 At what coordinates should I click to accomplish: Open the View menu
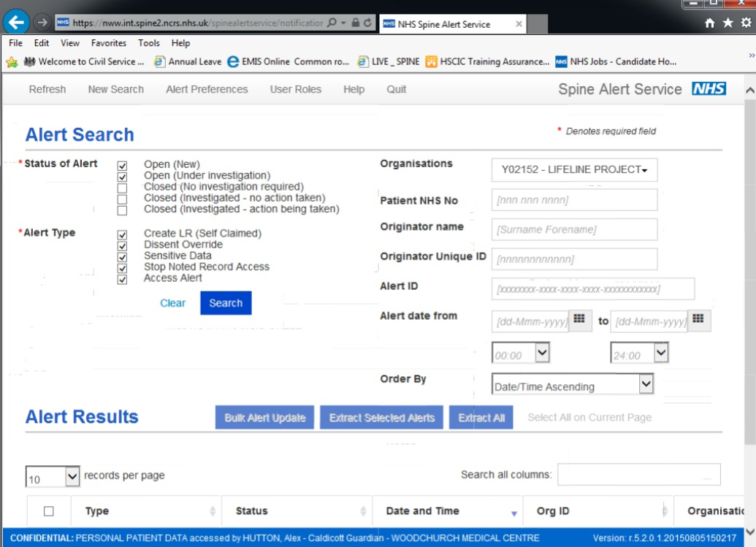[70, 43]
